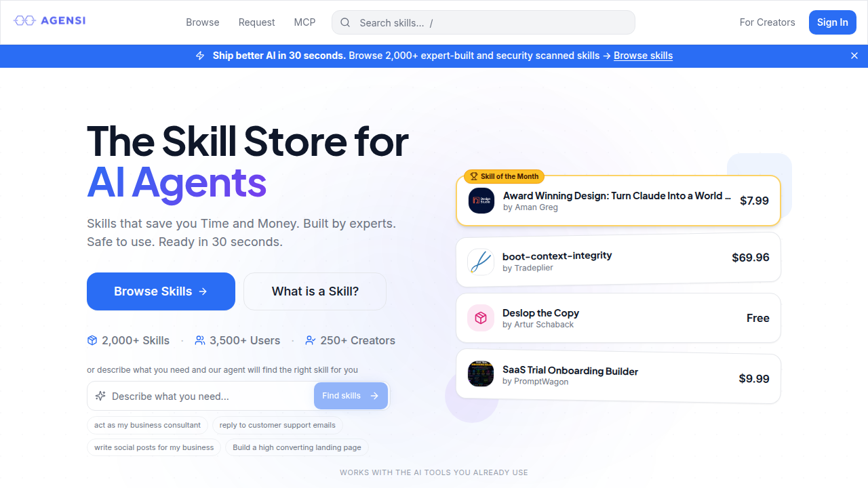This screenshot has height=488, width=868.
Task: Click the lightning bolt banner icon
Action: 200,56
